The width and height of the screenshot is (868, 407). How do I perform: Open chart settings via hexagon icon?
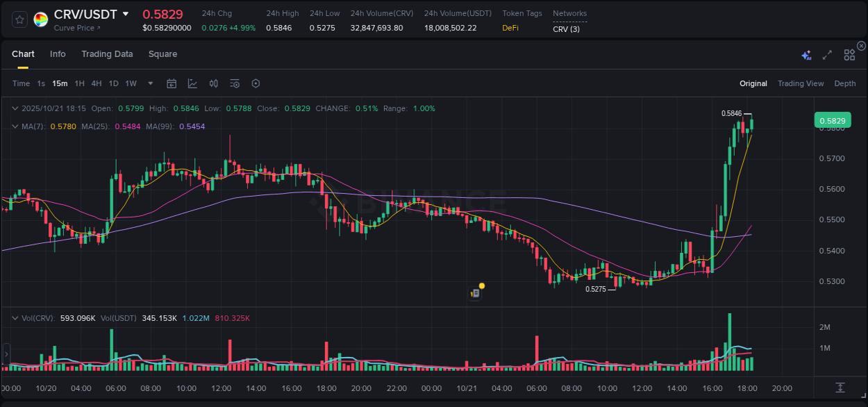coord(256,83)
